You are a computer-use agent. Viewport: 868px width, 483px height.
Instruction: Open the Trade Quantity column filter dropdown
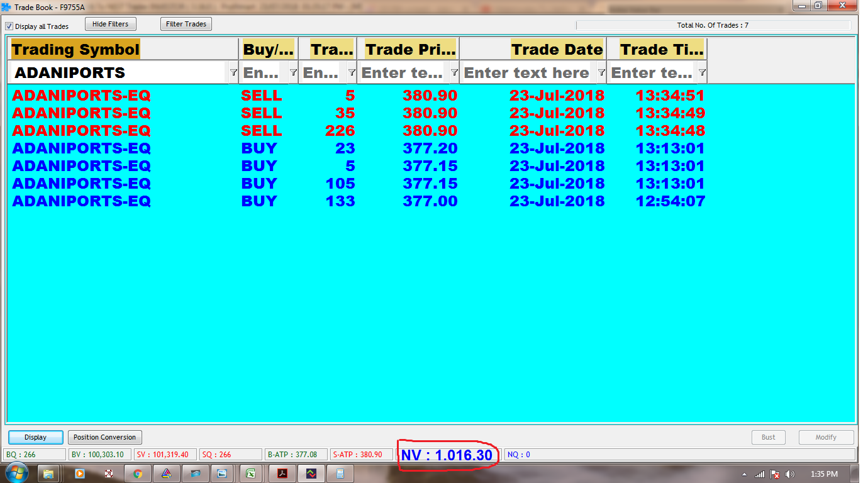[352, 72]
